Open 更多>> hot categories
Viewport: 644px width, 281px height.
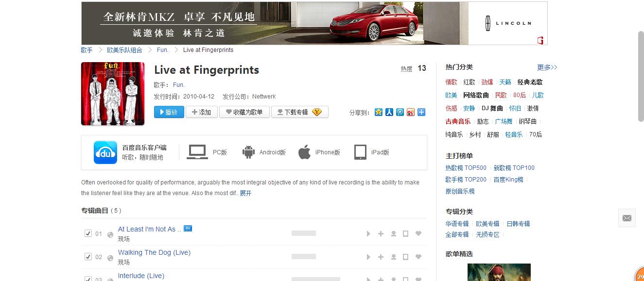click(x=547, y=67)
